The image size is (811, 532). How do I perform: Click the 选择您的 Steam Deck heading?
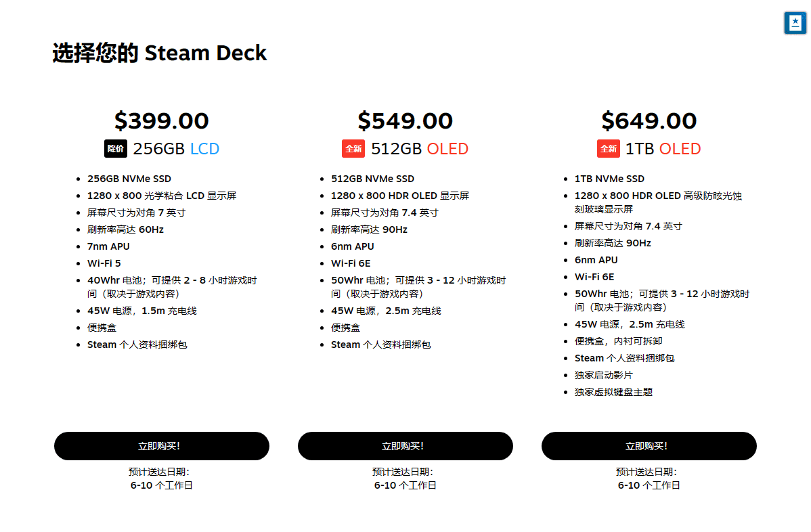[x=160, y=53]
